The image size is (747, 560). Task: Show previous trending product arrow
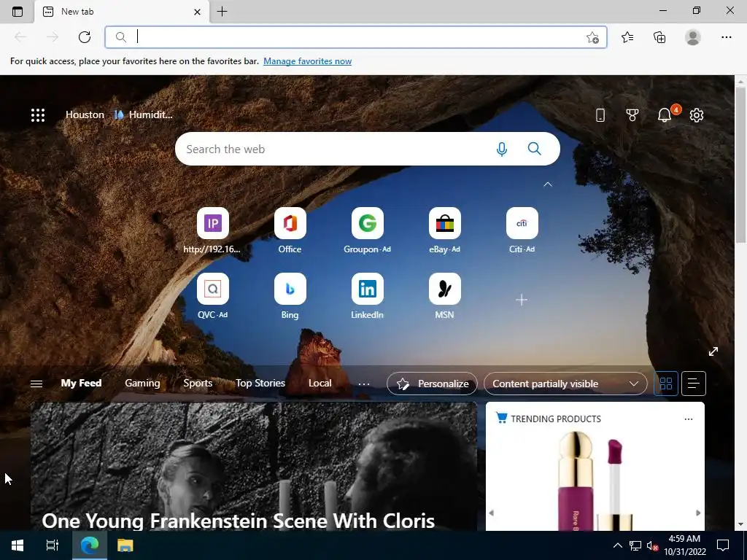491,513
